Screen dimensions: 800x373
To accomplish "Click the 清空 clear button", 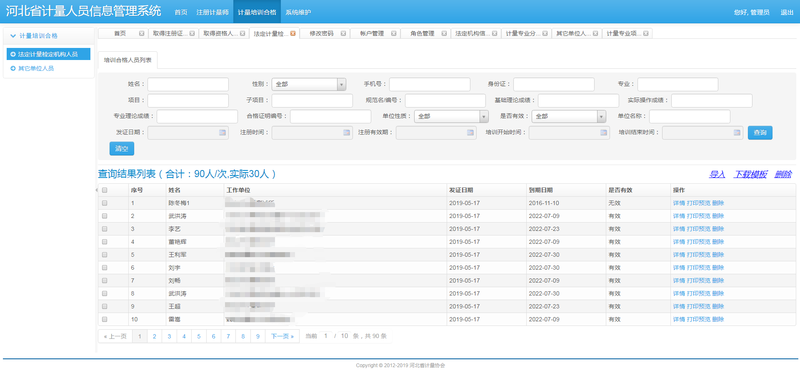I will click(121, 149).
